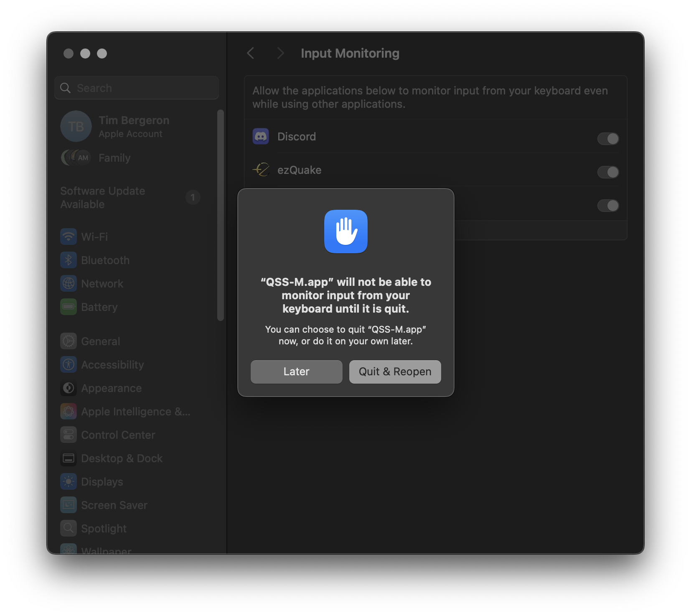Click the Desktop & Dock label
691x616 pixels.
tap(122, 458)
